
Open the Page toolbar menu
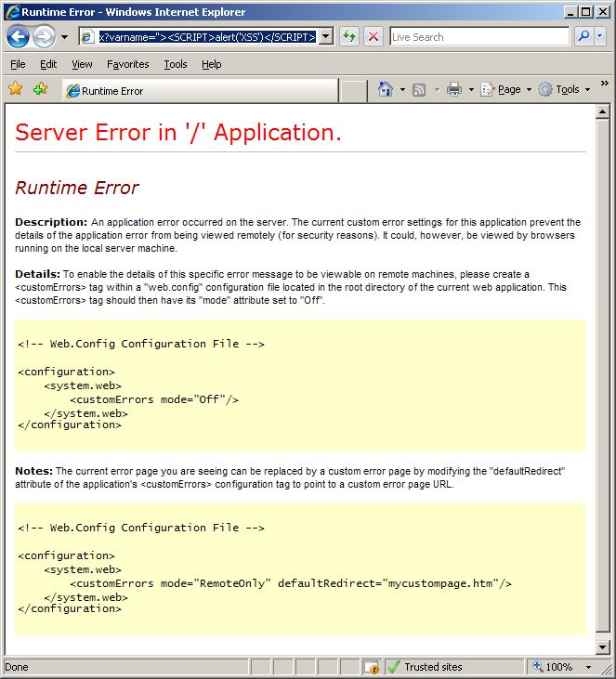pyautogui.click(x=506, y=90)
